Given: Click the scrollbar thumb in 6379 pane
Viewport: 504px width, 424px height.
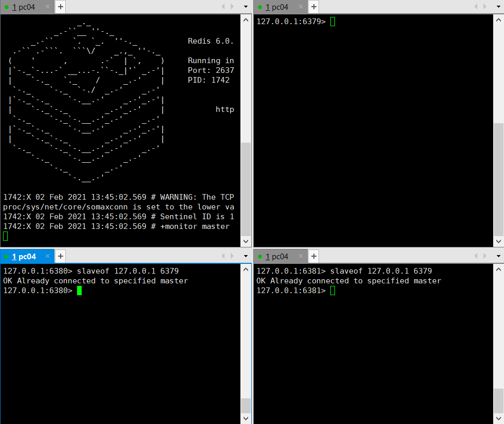Looking at the screenshot, I should (x=498, y=179).
